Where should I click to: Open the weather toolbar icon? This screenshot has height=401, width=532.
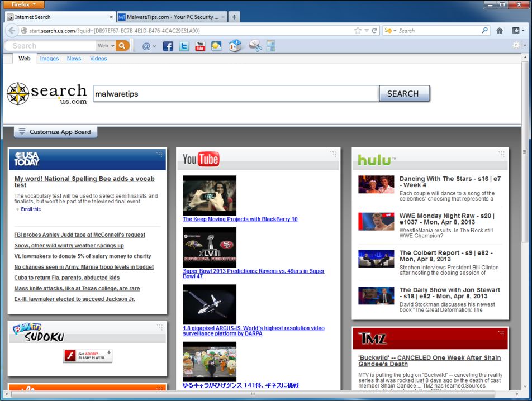point(216,46)
